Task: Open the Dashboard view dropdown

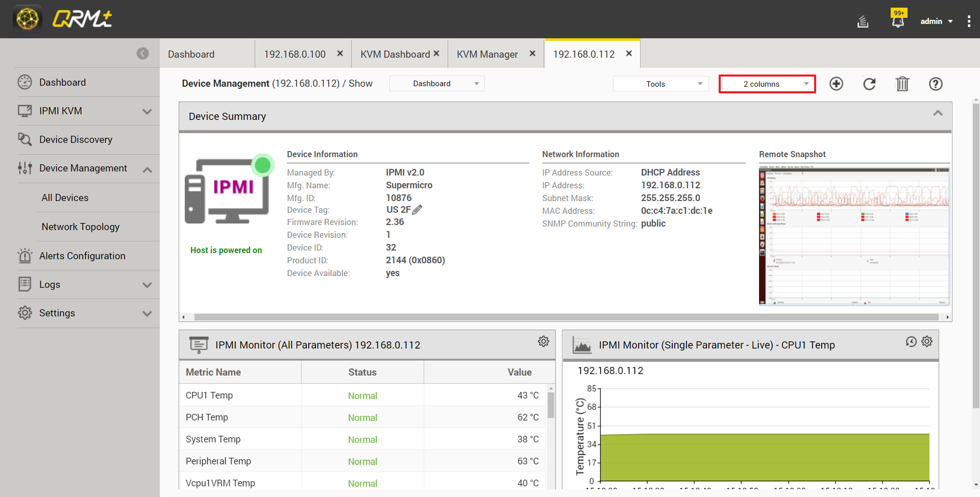Action: click(437, 84)
